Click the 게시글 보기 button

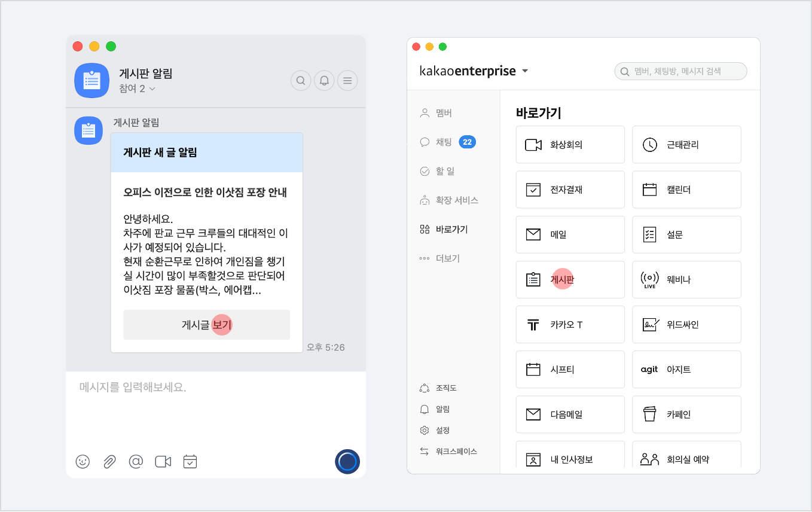pyautogui.click(x=207, y=325)
